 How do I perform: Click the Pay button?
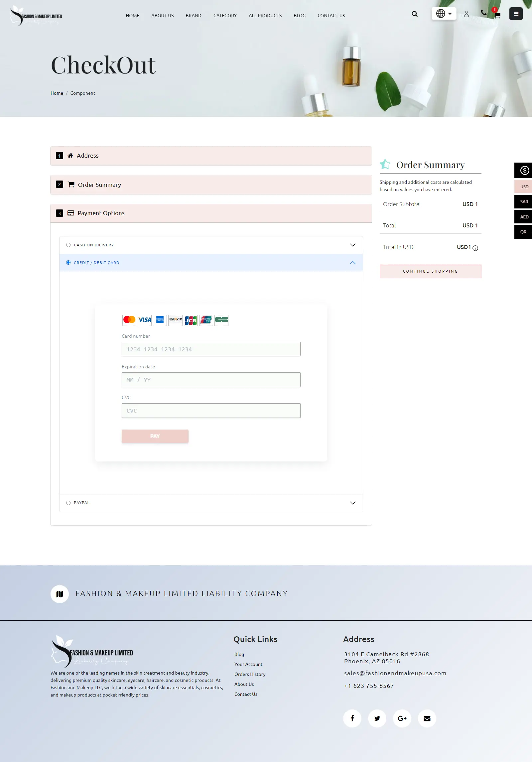pyautogui.click(x=155, y=436)
